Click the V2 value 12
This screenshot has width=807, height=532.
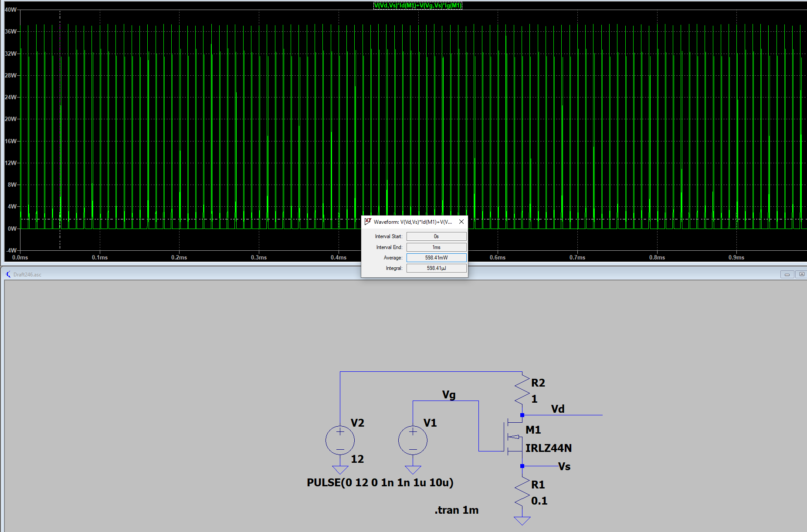pos(357,459)
